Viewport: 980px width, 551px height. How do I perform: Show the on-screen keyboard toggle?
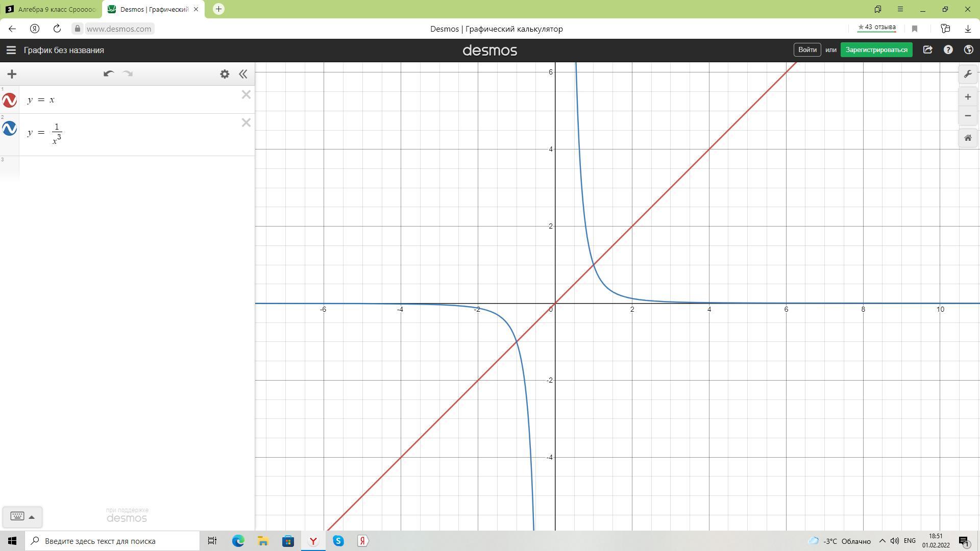(x=22, y=516)
